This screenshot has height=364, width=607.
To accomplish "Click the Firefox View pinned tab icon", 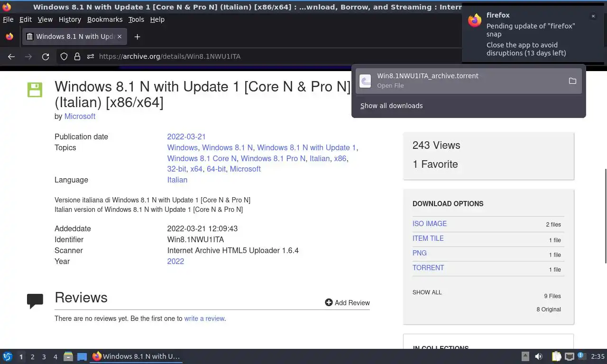I will coord(9,36).
